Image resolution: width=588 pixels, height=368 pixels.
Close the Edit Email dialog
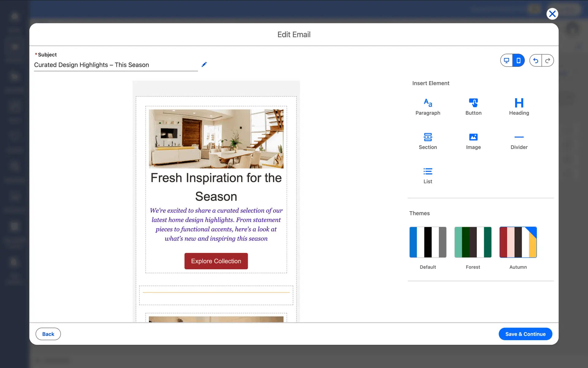pos(552,14)
